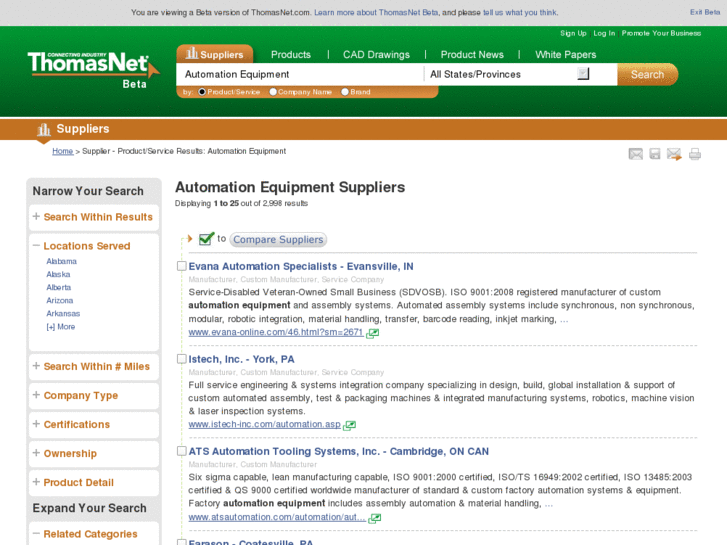Click the floppy disk save icon
The width and height of the screenshot is (727, 545).
tap(654, 154)
